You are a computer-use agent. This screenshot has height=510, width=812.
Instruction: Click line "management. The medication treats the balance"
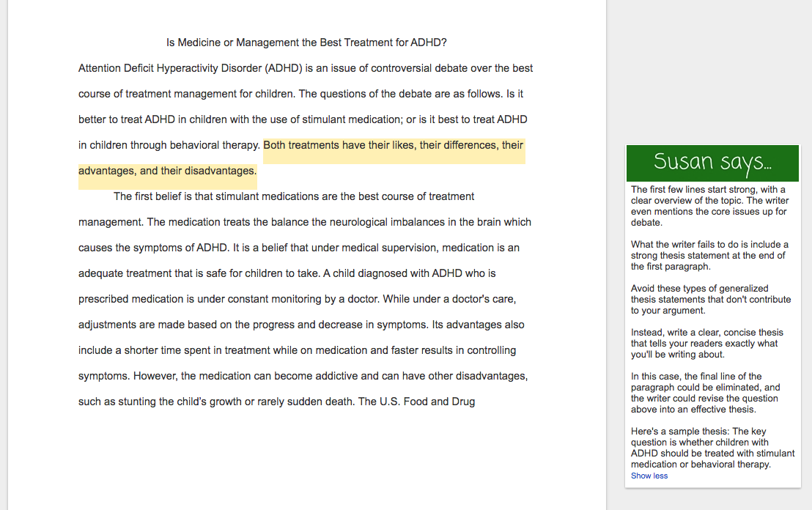[x=305, y=222]
